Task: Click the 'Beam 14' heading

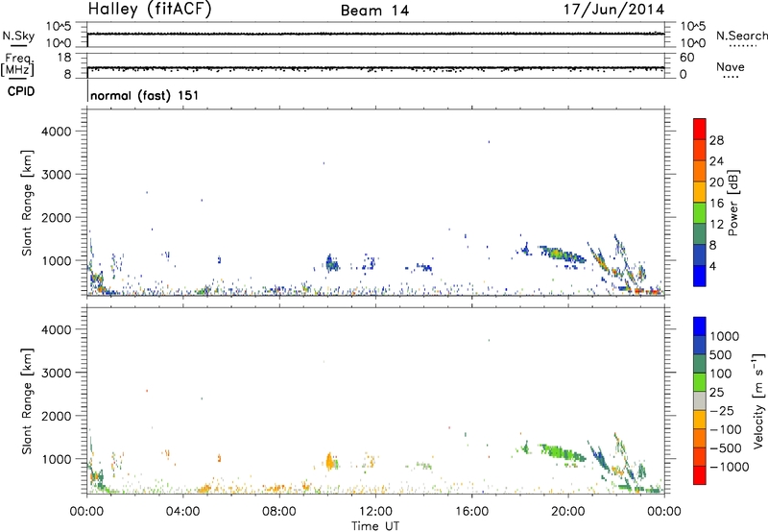Action: tap(374, 11)
